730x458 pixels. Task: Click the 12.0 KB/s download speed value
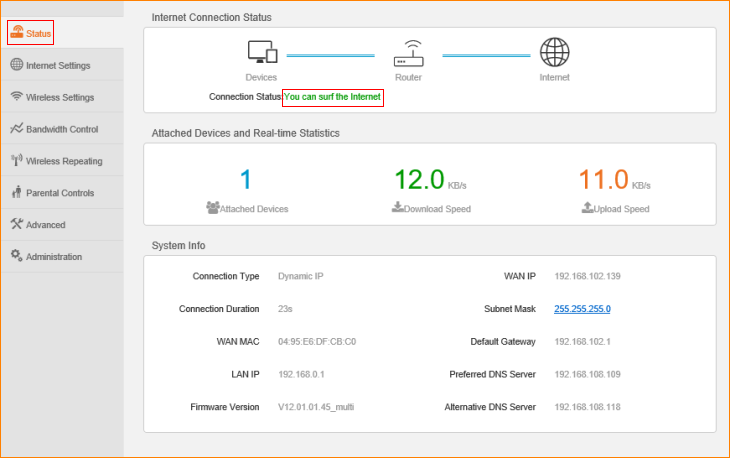[x=419, y=180]
